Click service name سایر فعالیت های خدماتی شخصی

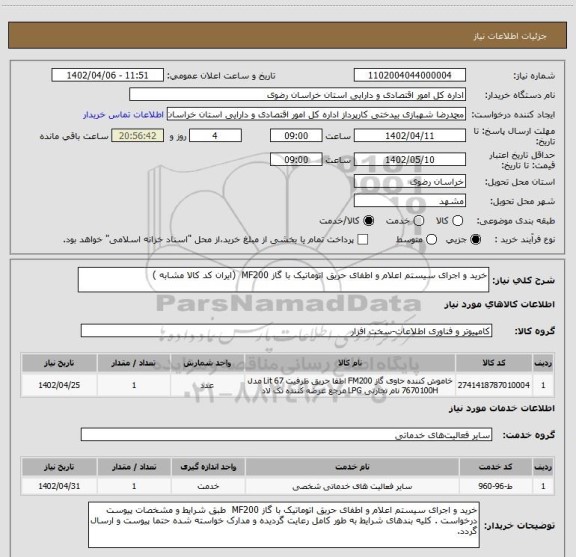coord(352,486)
